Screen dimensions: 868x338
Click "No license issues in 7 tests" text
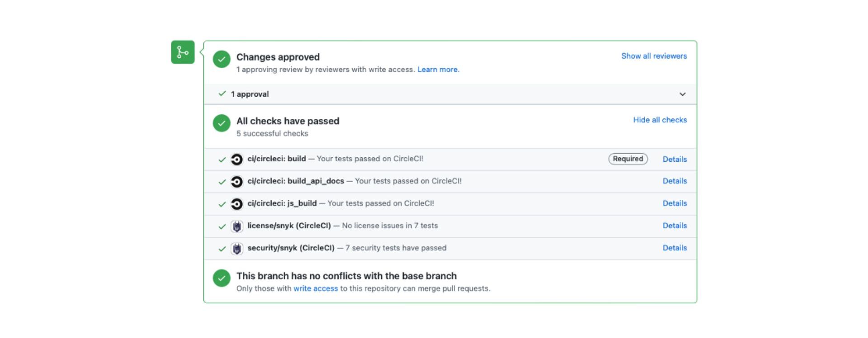[390, 225]
